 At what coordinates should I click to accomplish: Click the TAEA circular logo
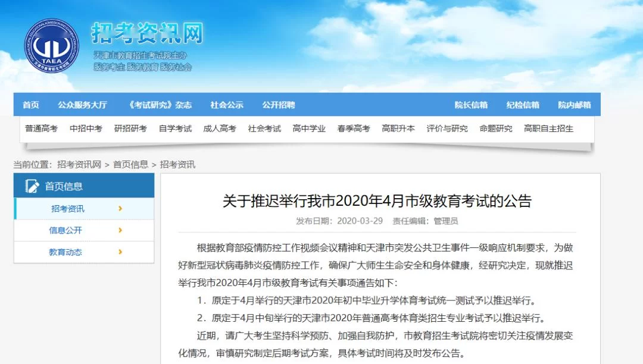coord(52,46)
